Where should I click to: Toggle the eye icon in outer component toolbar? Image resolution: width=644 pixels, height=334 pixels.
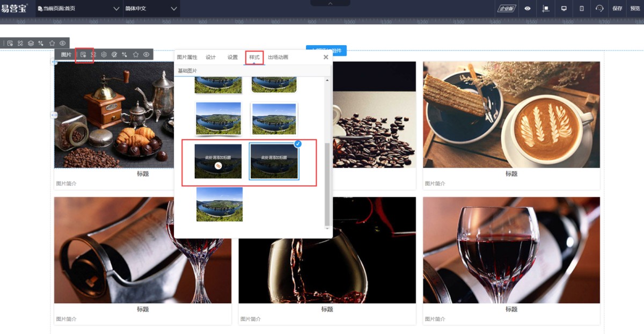63,43
